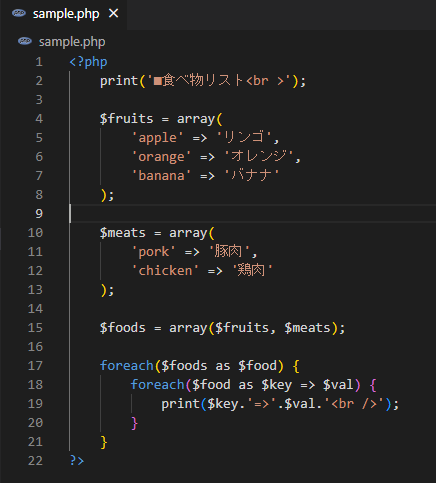Click the '<br />' string on line 19
Image resolution: width=436 pixels, height=483 pixels.
click(354, 404)
